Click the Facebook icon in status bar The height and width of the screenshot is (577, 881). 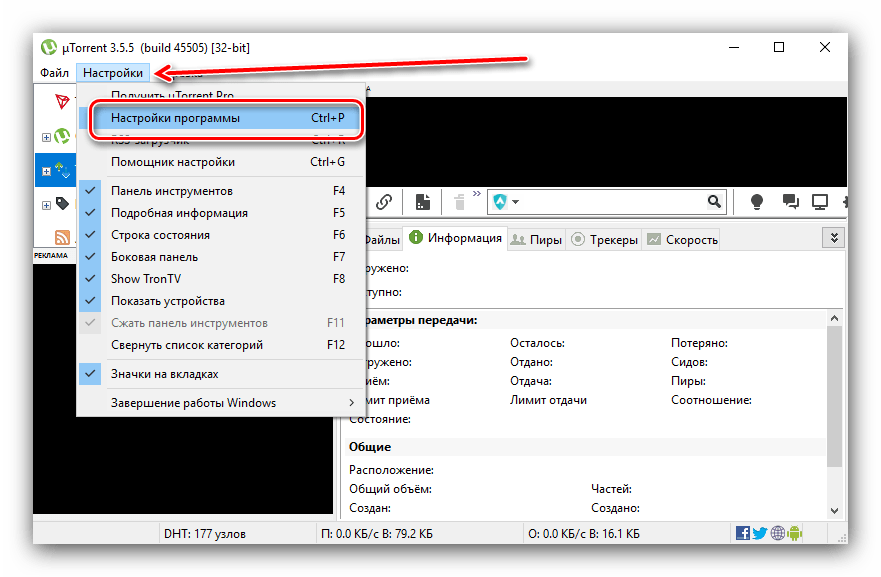743,533
